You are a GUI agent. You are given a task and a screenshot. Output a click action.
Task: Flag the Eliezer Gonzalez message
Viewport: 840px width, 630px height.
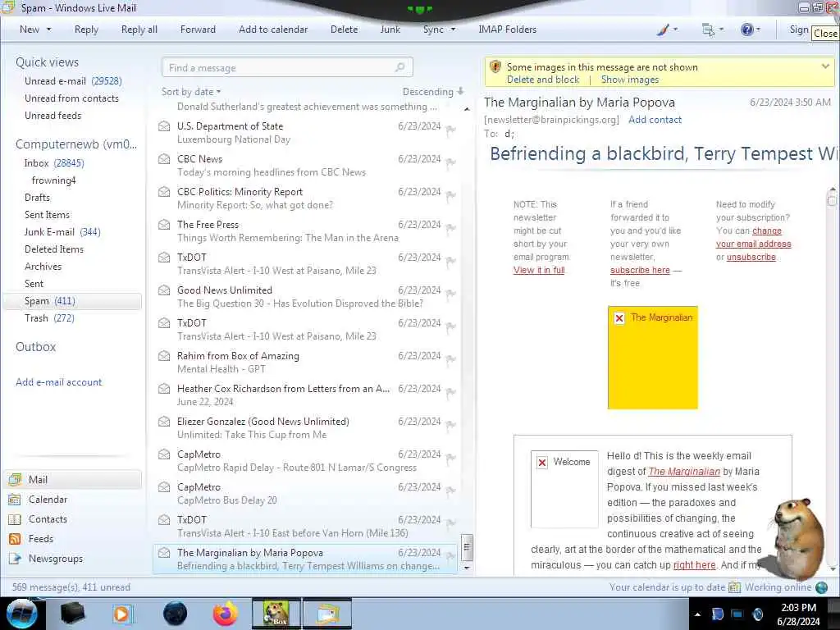(x=450, y=426)
